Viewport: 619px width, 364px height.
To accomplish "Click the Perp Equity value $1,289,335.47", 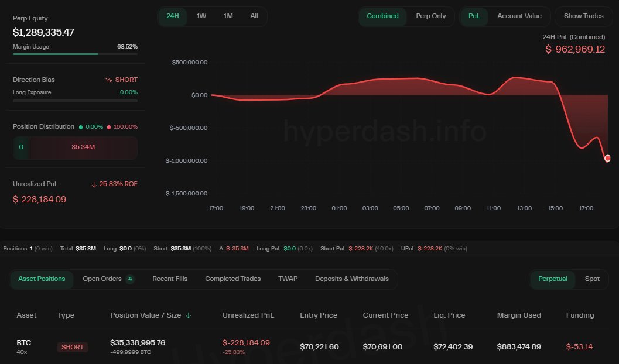I will (43, 32).
